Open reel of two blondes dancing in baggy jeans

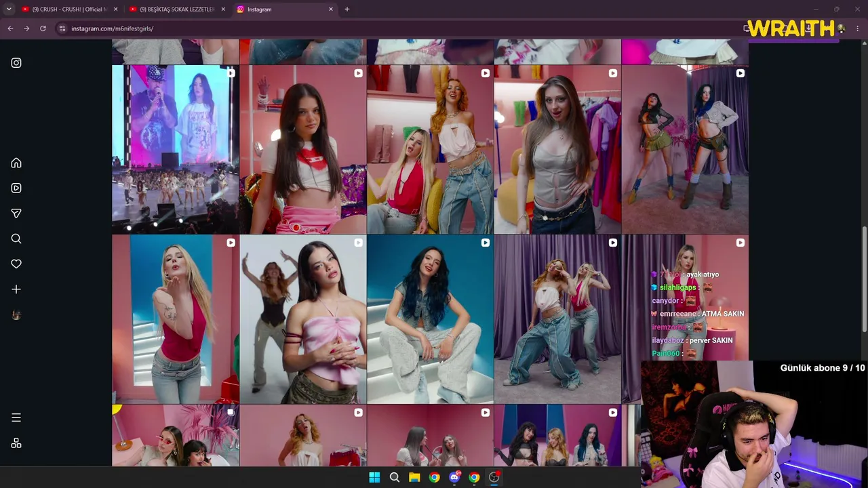pos(557,319)
